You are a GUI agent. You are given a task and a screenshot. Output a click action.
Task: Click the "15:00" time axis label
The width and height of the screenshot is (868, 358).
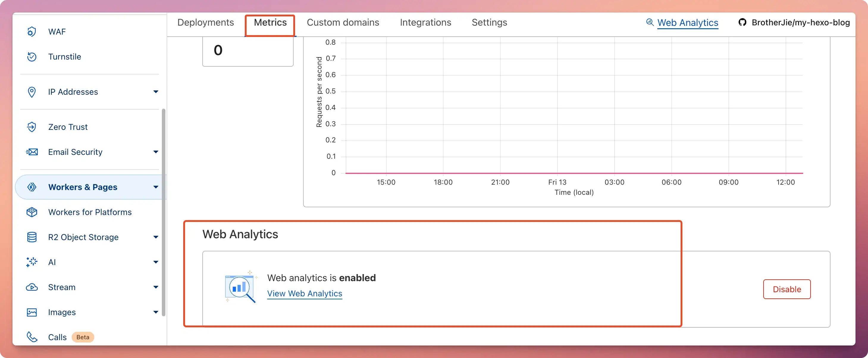click(386, 182)
